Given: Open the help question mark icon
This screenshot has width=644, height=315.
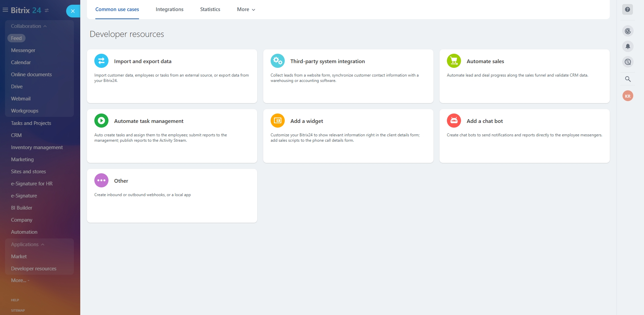Looking at the screenshot, I should [627, 9].
